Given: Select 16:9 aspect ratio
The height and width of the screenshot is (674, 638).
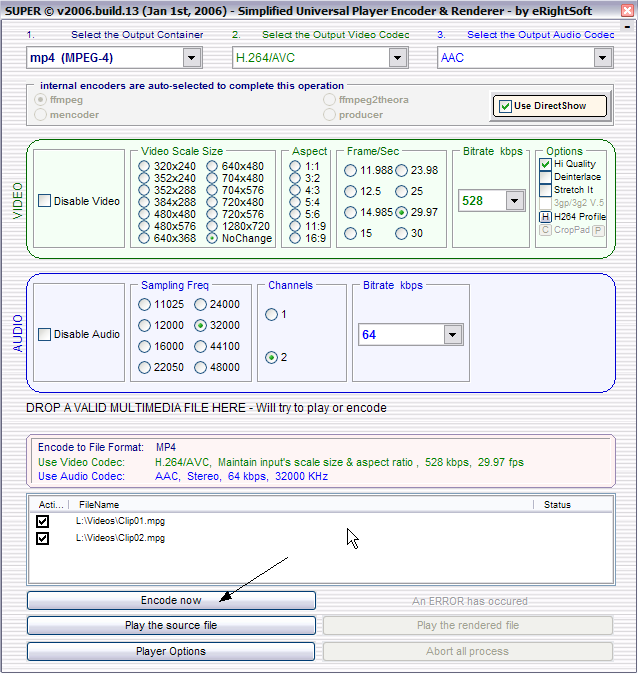Looking at the screenshot, I should click(295, 238).
